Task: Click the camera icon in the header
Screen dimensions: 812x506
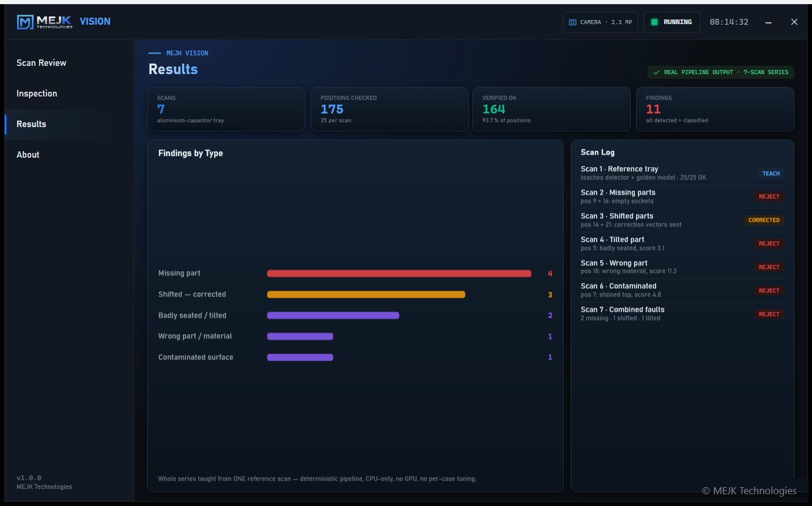Action: (573, 22)
